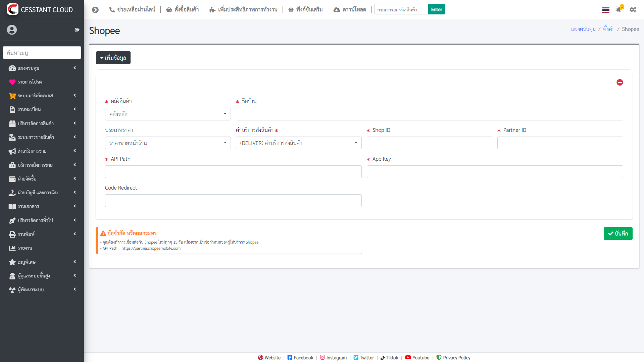Viewport: 644px width, 362px height.
Task: Click the user profile avatar icon
Action: (12, 30)
